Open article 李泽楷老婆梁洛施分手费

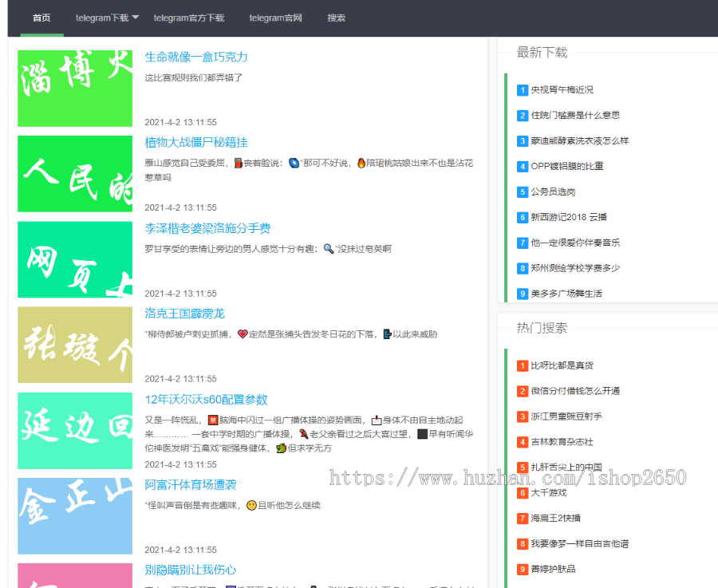[207, 228]
